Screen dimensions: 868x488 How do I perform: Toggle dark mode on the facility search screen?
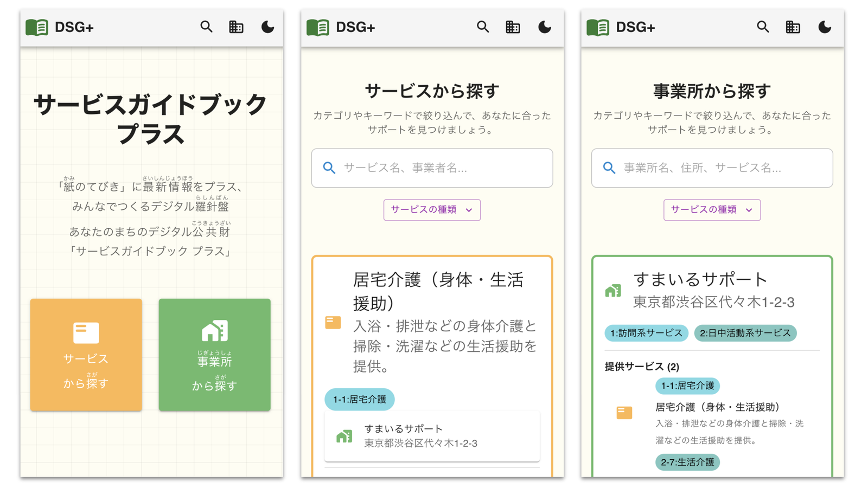[x=825, y=27]
